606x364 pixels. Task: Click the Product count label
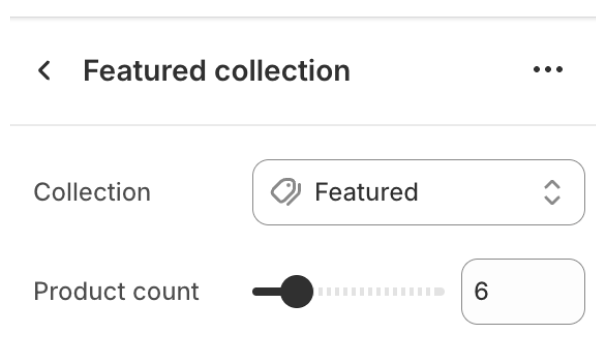[x=117, y=291]
